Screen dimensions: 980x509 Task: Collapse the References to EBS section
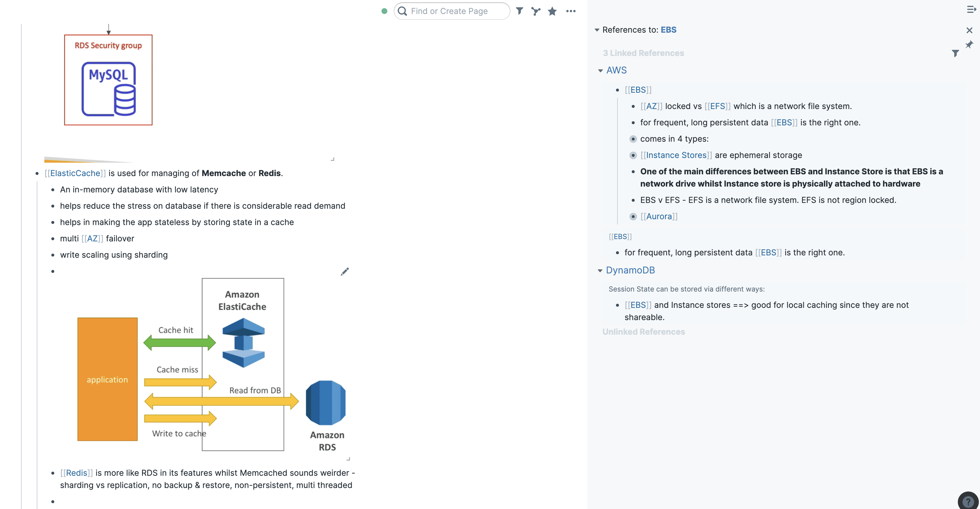coord(597,30)
